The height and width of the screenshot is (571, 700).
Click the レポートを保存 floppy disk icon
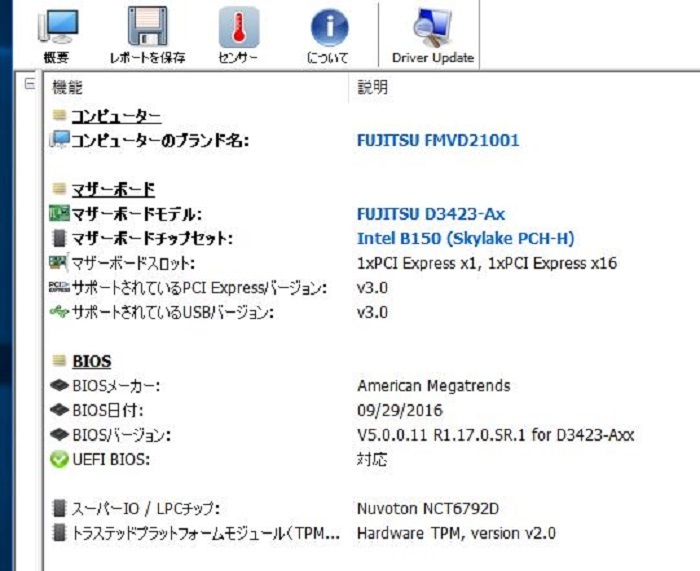tap(148, 27)
